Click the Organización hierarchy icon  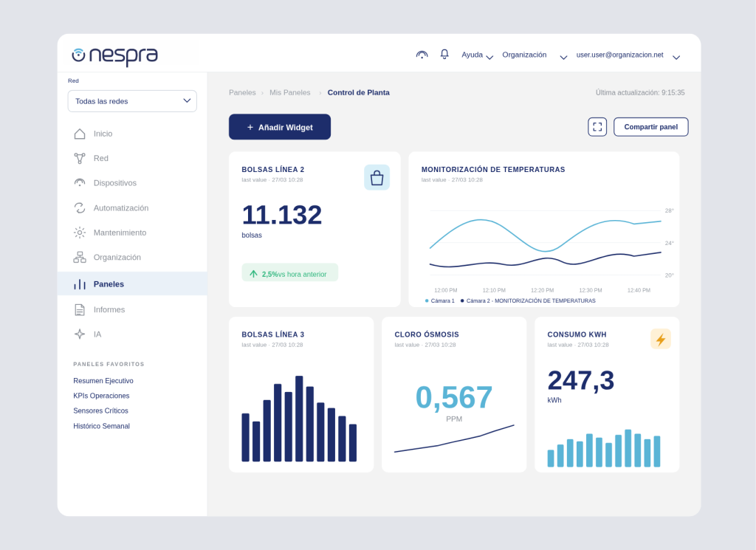[x=80, y=257]
